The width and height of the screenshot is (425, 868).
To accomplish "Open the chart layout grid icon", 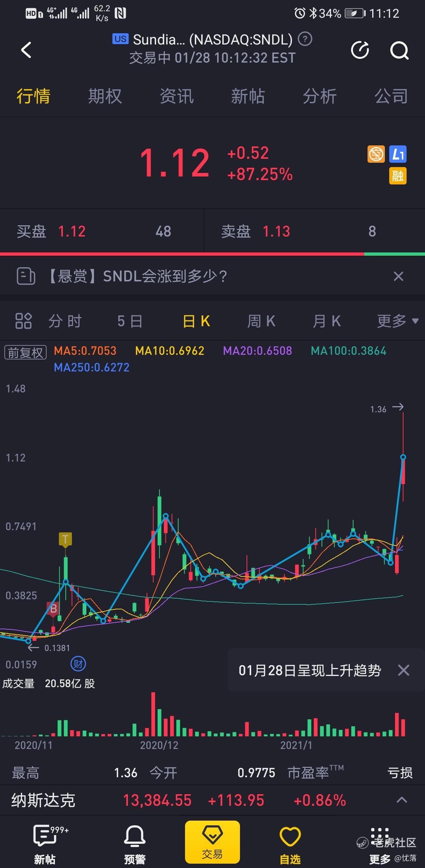I will pos(23,321).
